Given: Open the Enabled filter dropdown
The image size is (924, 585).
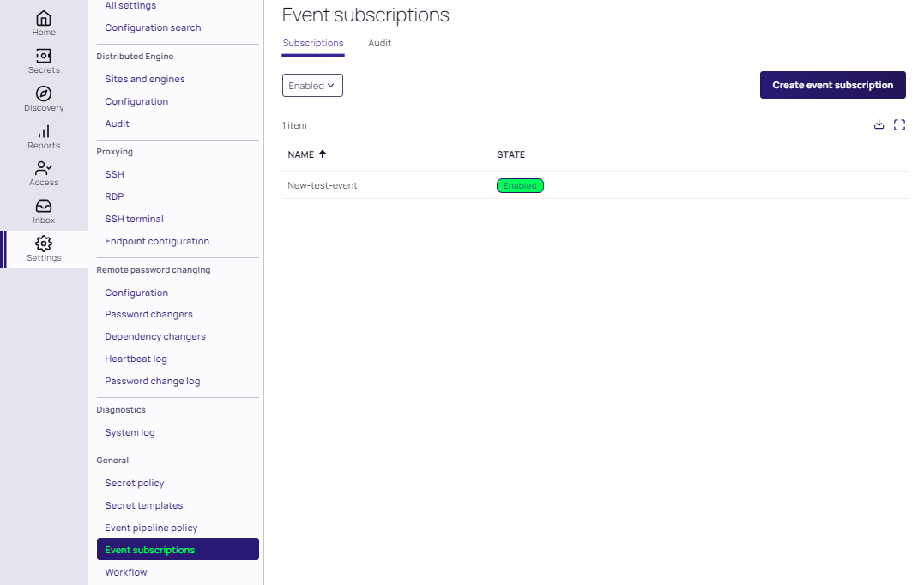Looking at the screenshot, I should [312, 85].
